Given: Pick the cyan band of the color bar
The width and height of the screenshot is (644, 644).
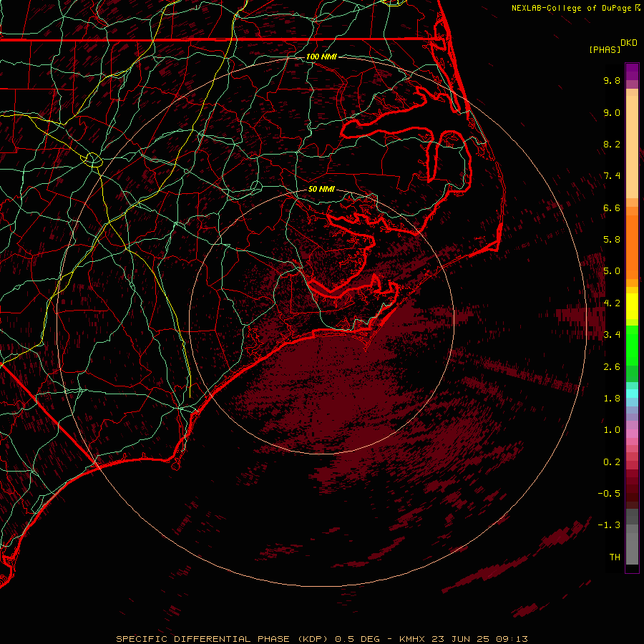Looking at the screenshot, I should coord(632,394).
